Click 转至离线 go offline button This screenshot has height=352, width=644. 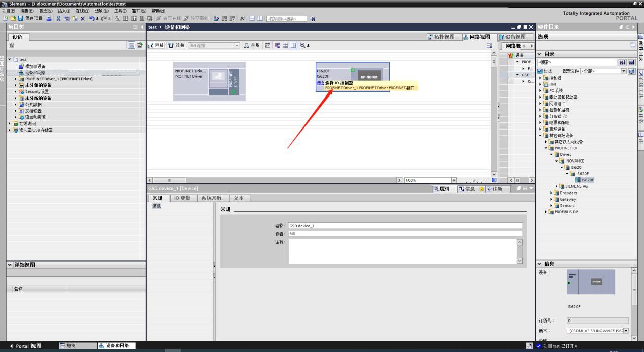click(195, 19)
